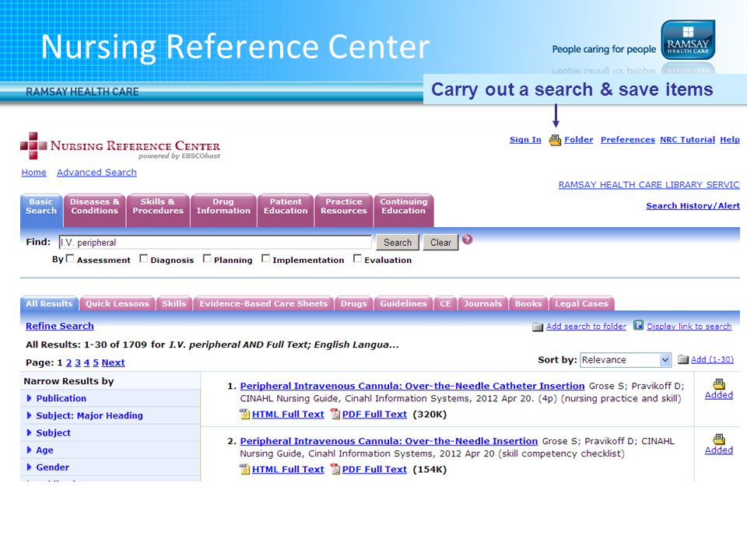Tick the Implementation checkbox
This screenshot has width=747, height=560.
[266, 258]
